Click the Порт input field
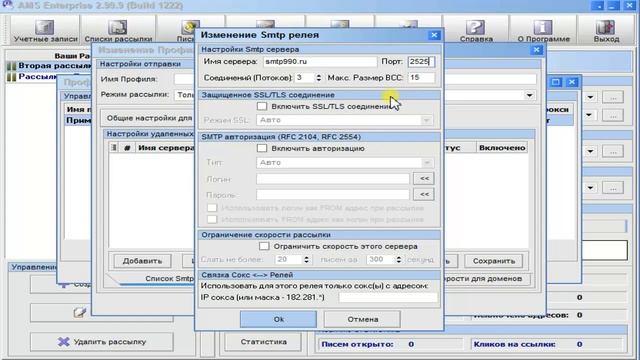The height and width of the screenshot is (360, 640). 421,62
